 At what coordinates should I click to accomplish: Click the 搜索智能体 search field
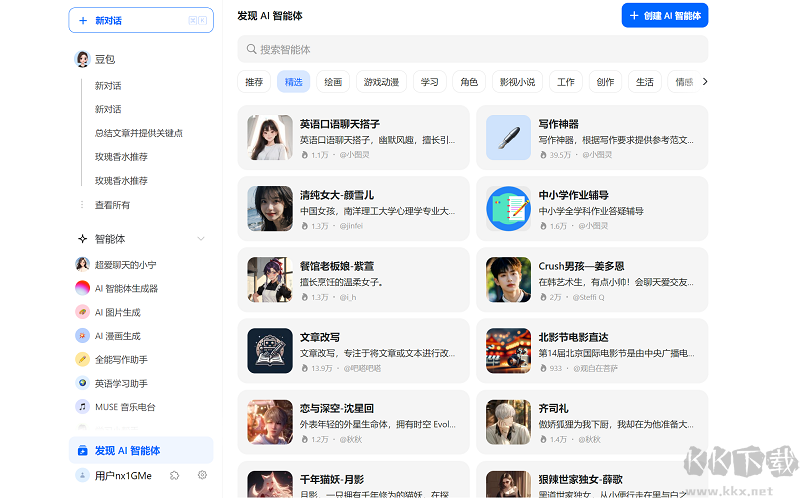point(472,49)
